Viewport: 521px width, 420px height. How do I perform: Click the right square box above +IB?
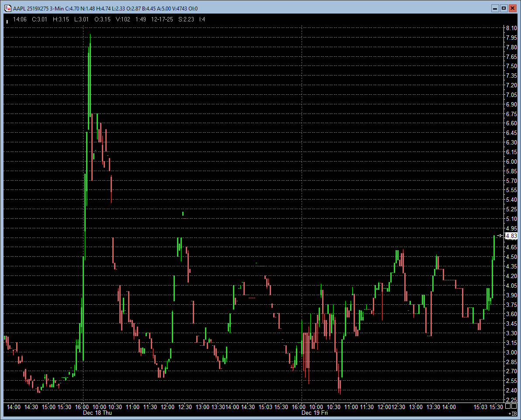click(x=514, y=406)
